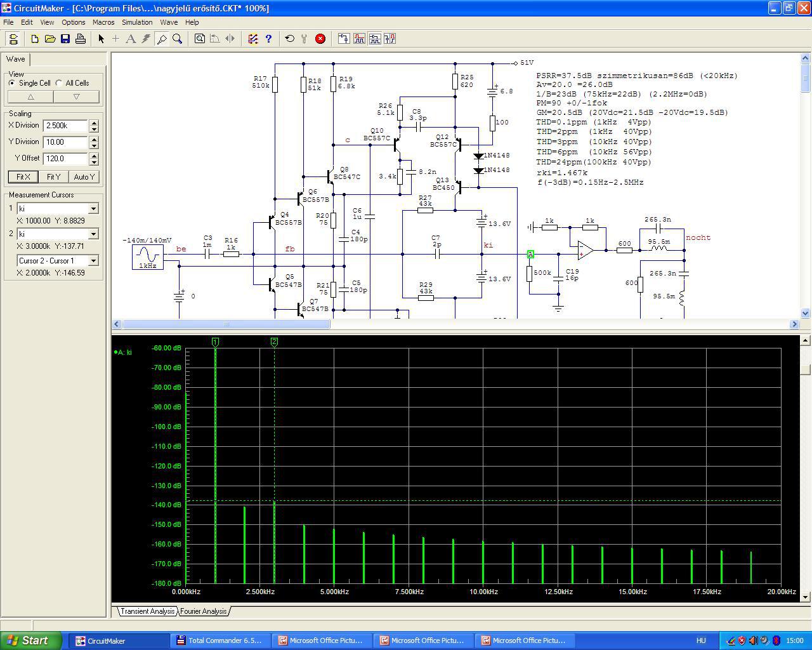The height and width of the screenshot is (650, 812).
Task: Select the text 'A' tool
Action: click(131, 39)
